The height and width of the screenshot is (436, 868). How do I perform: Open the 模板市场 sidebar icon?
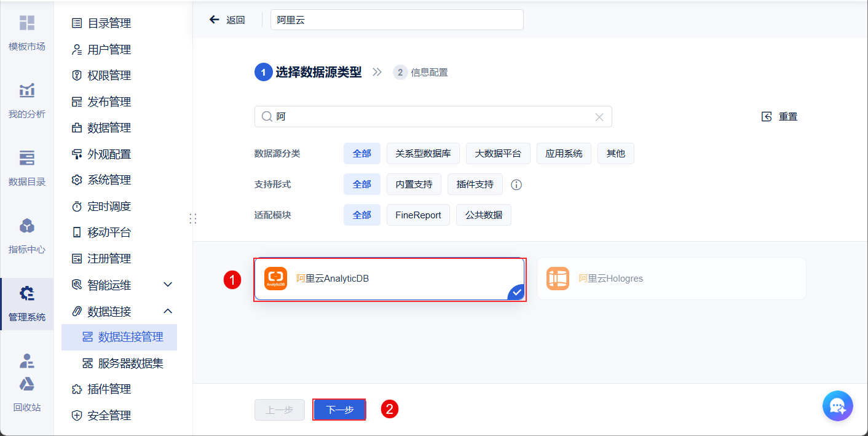pos(26,23)
